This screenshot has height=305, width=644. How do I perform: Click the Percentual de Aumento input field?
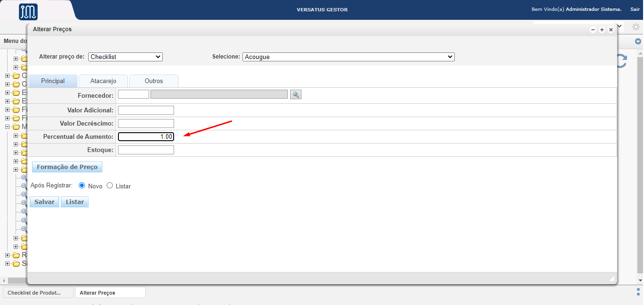tap(146, 137)
